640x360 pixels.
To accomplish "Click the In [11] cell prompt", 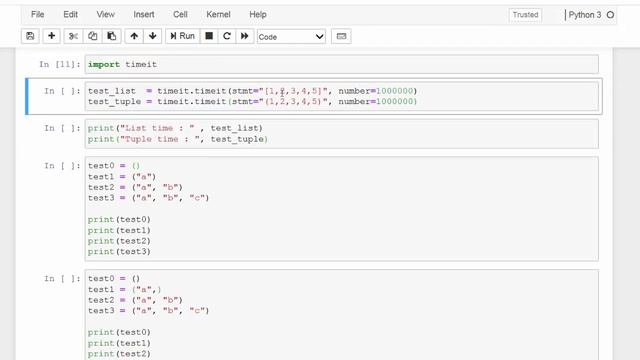I will (x=60, y=64).
